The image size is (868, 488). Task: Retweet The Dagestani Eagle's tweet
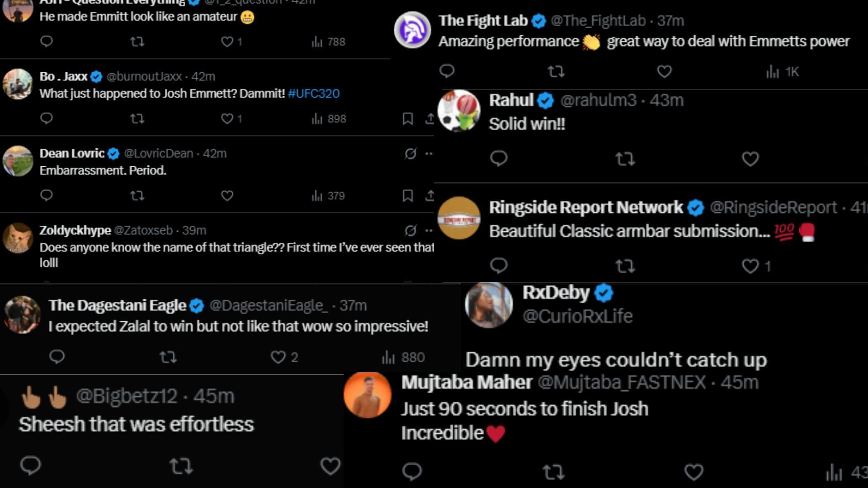(168, 357)
